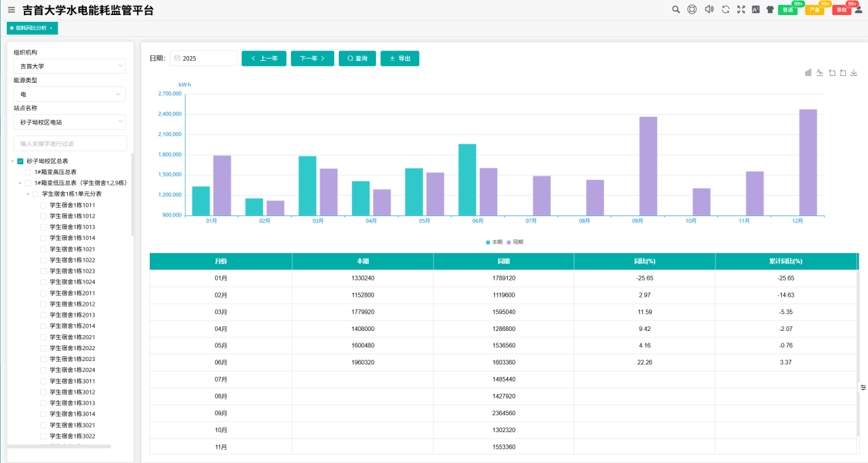
Task: Switch chart to bar chart view
Action: tap(808, 72)
